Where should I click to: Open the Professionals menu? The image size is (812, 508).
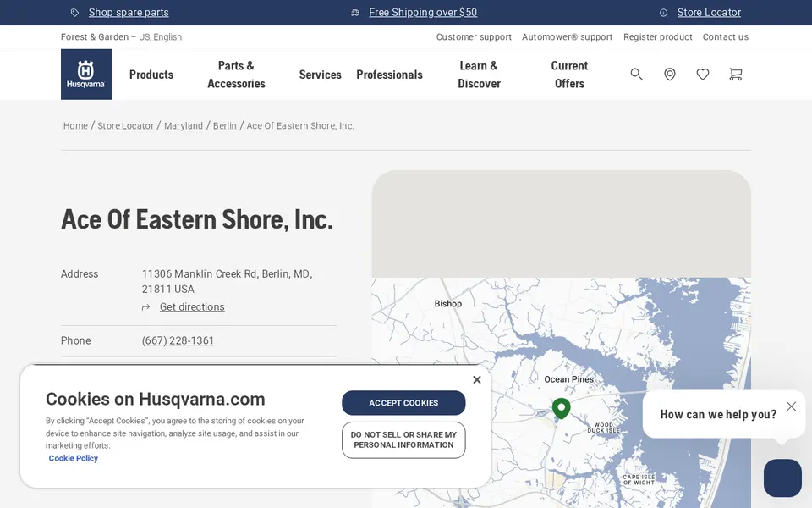pyautogui.click(x=389, y=75)
